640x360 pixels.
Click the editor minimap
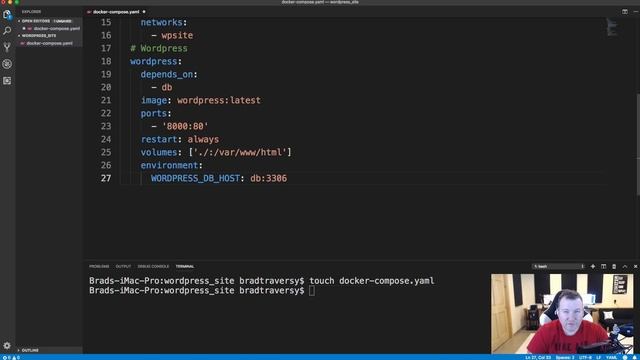coord(611,28)
